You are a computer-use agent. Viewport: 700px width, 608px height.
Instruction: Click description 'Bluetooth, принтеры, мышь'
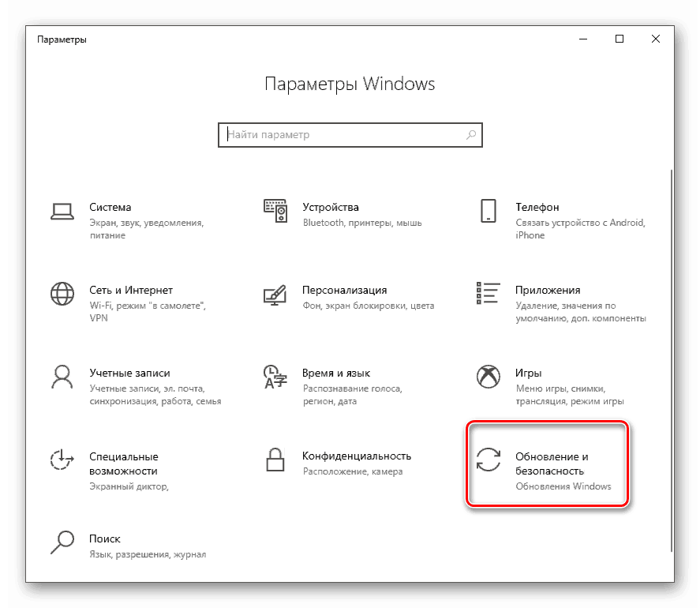pyautogui.click(x=362, y=223)
